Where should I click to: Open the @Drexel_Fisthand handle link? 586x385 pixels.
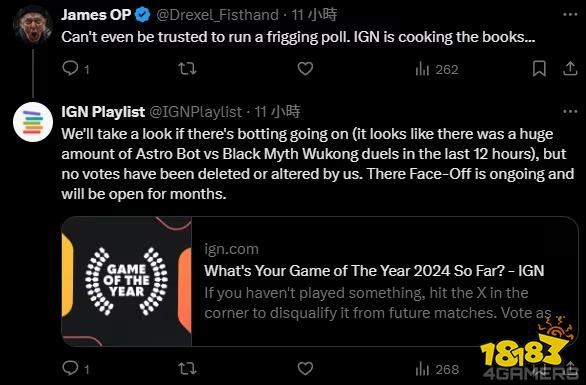tap(217, 15)
